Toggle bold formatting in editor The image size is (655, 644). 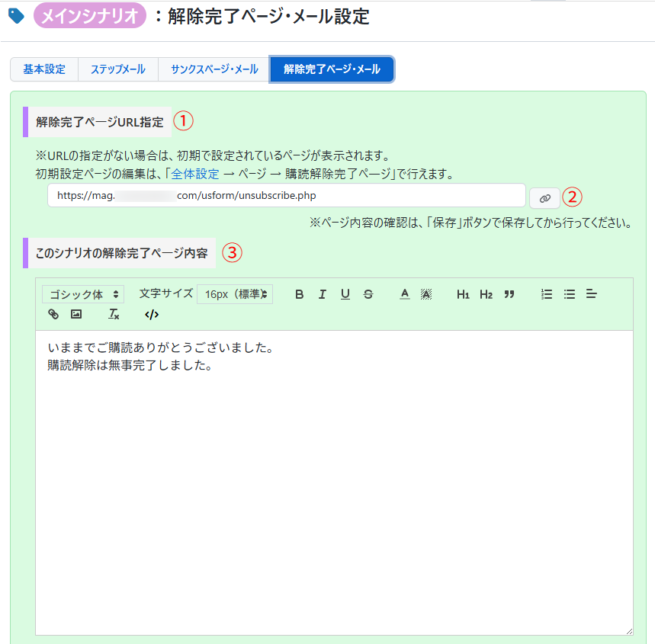(299, 294)
